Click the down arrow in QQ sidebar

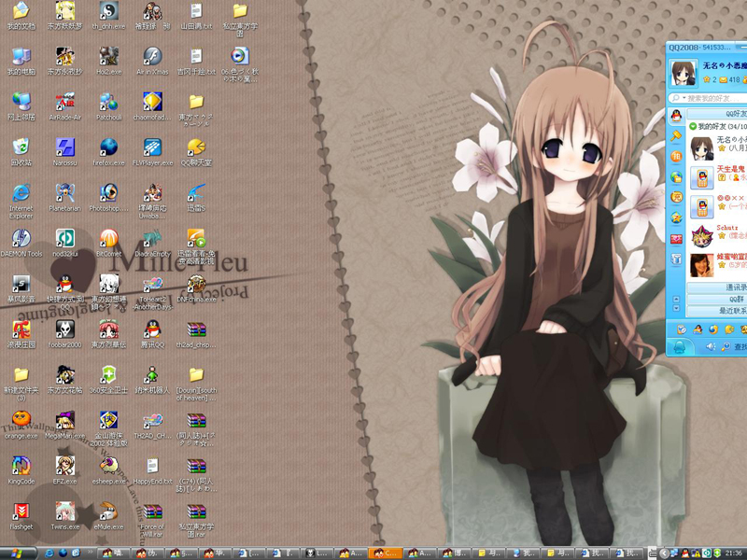coord(676,308)
